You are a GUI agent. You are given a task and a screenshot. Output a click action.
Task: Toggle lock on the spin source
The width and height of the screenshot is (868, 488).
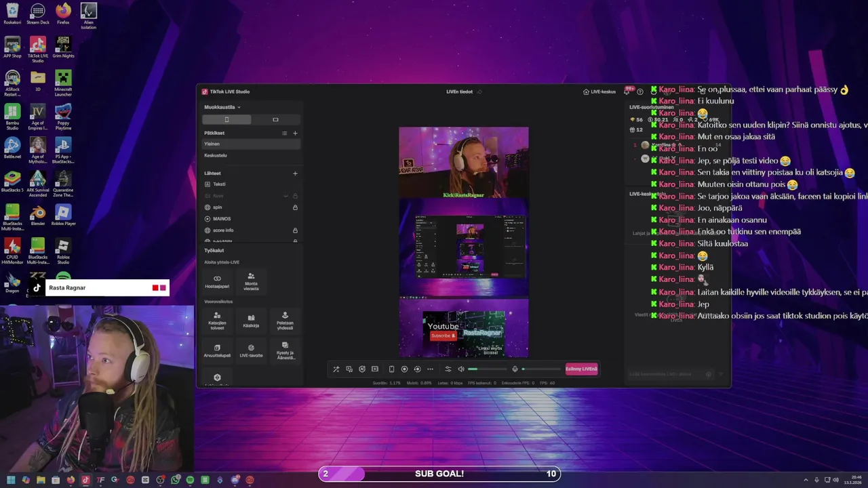(295, 207)
